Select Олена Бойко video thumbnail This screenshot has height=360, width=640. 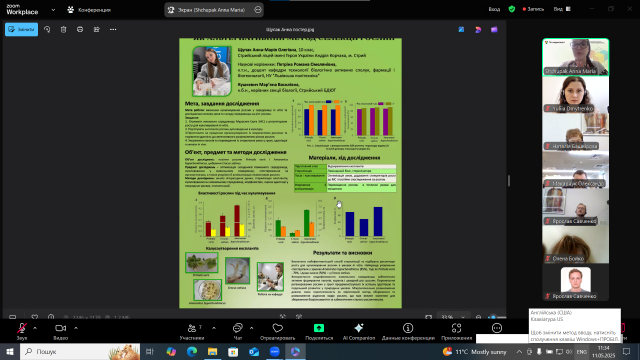pos(576,244)
